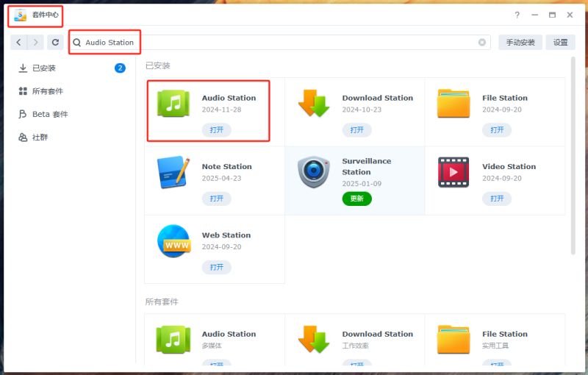Click the installed File Station folder icon
Screen dimensions: 588x375
coord(453,104)
